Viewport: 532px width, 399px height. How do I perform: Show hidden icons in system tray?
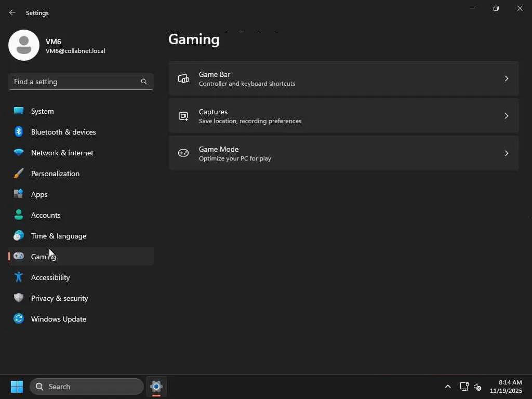pyautogui.click(x=448, y=387)
